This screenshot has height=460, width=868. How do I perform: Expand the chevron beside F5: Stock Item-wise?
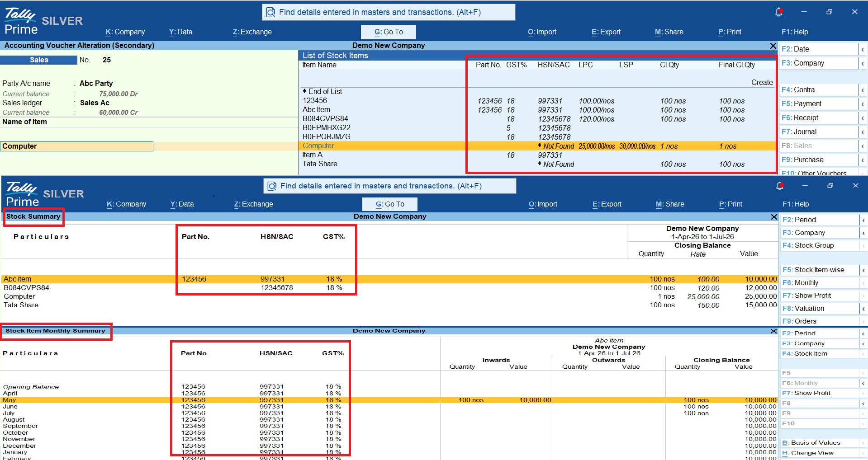click(x=863, y=270)
